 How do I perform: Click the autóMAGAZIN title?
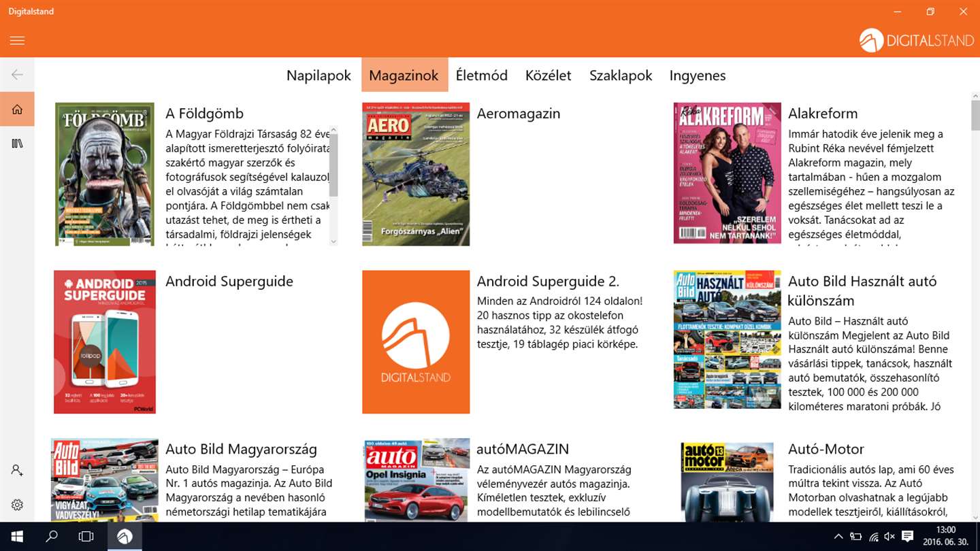[523, 450]
